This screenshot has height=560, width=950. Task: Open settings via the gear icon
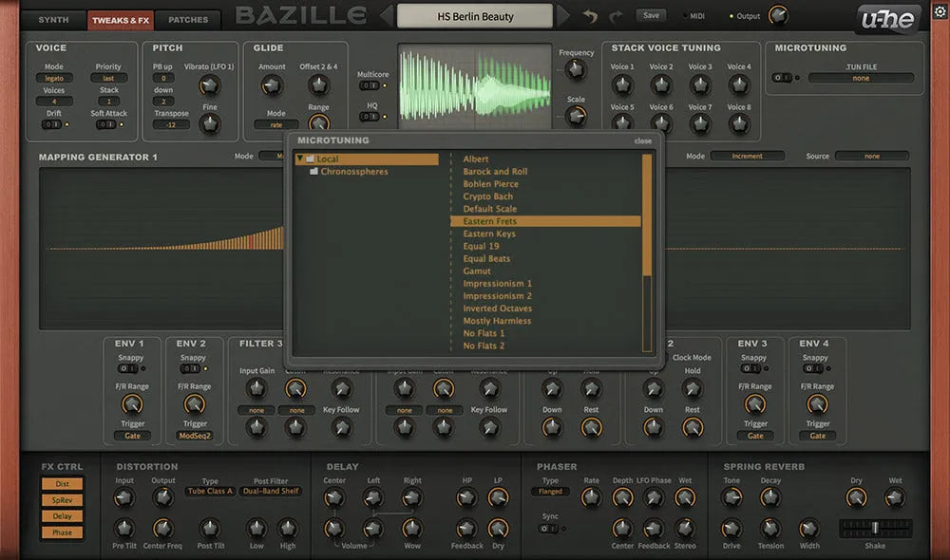click(940, 12)
